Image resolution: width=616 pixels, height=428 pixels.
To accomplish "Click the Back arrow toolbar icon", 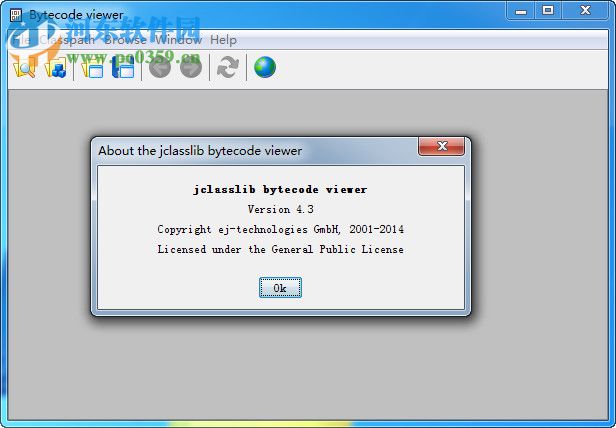I will click(160, 67).
